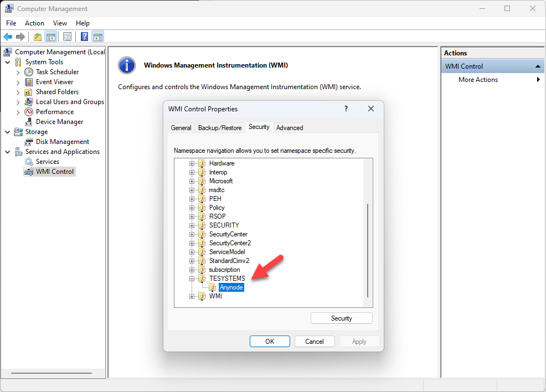Click the Security button
The height and width of the screenshot is (392, 546).
click(x=341, y=318)
